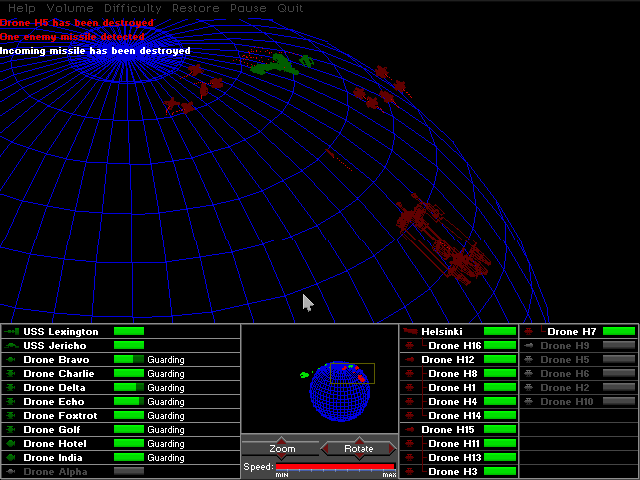Pause the game from the menu bar
640x480 pixels.
click(x=248, y=8)
